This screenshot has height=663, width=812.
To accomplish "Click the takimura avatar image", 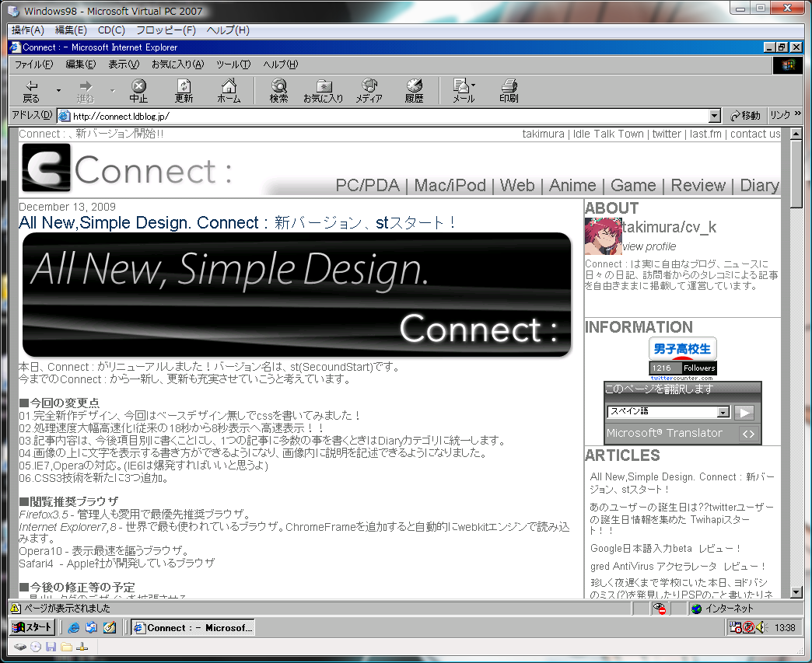I will [x=604, y=236].
